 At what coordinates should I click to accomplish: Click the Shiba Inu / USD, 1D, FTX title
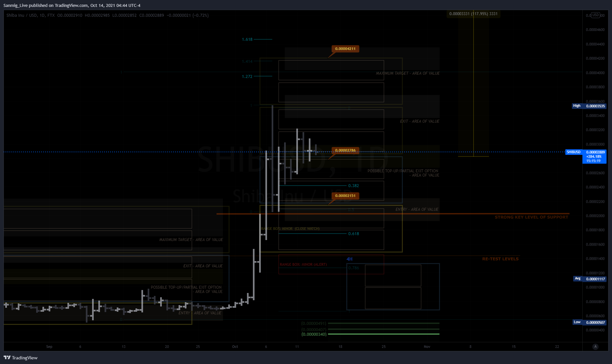[31, 15]
